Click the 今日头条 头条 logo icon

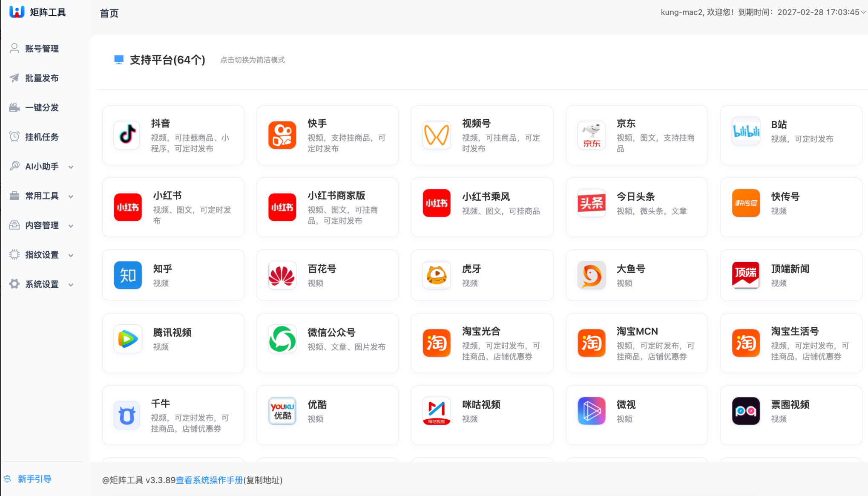592,203
